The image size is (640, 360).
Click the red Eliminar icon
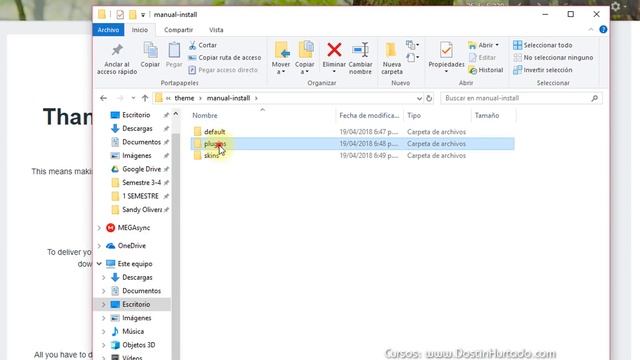coord(334,50)
